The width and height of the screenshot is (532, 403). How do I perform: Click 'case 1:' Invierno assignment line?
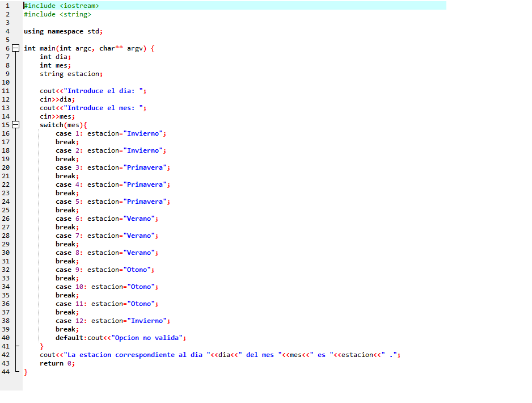coord(111,133)
